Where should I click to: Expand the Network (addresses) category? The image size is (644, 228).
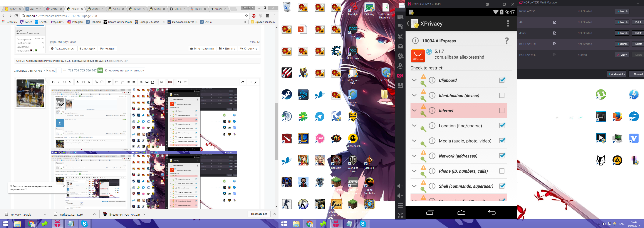pos(414,156)
